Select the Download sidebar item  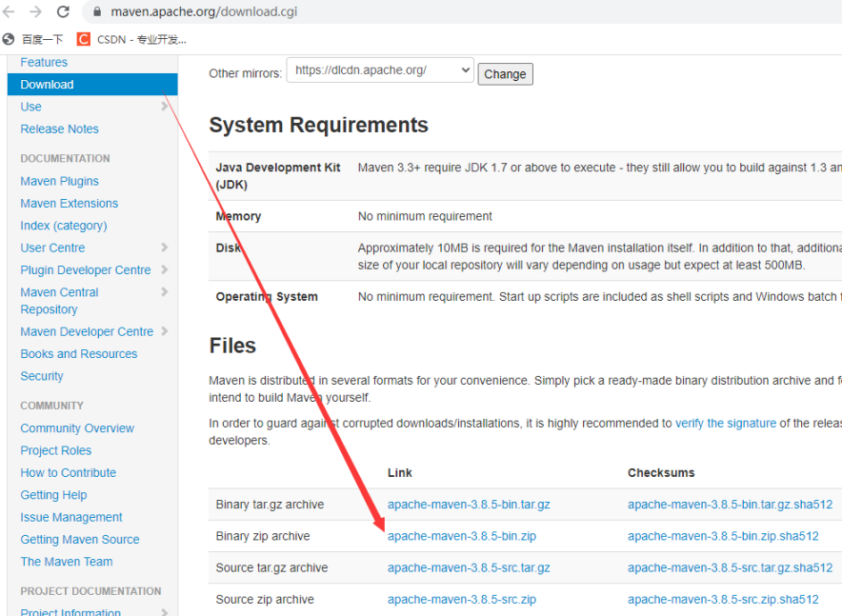pos(48,85)
